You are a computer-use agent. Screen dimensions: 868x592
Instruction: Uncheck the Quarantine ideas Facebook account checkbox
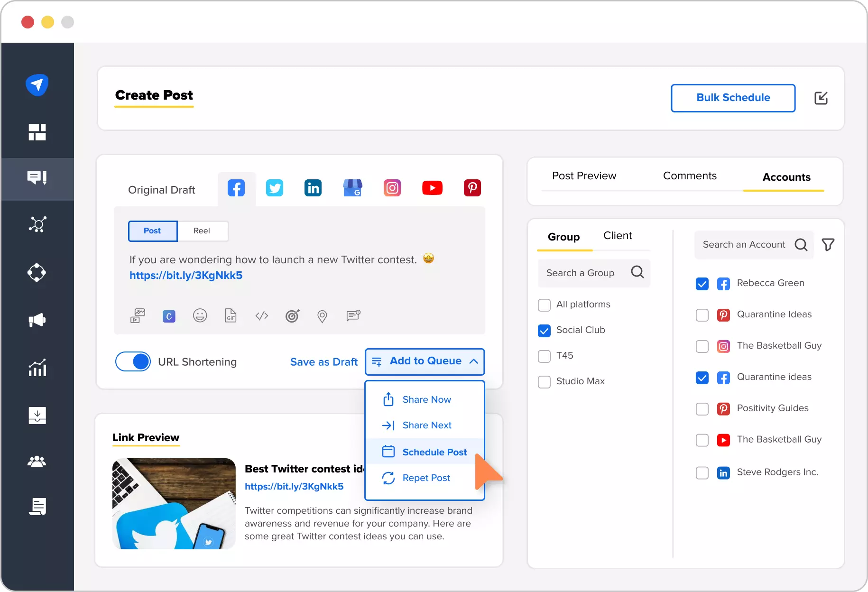tap(702, 378)
